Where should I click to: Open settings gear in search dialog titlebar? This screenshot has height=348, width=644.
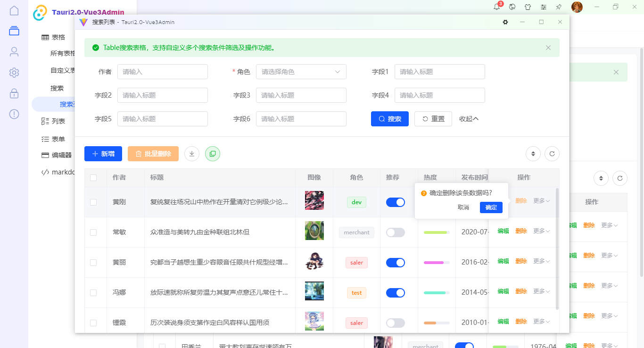pyautogui.click(x=505, y=22)
